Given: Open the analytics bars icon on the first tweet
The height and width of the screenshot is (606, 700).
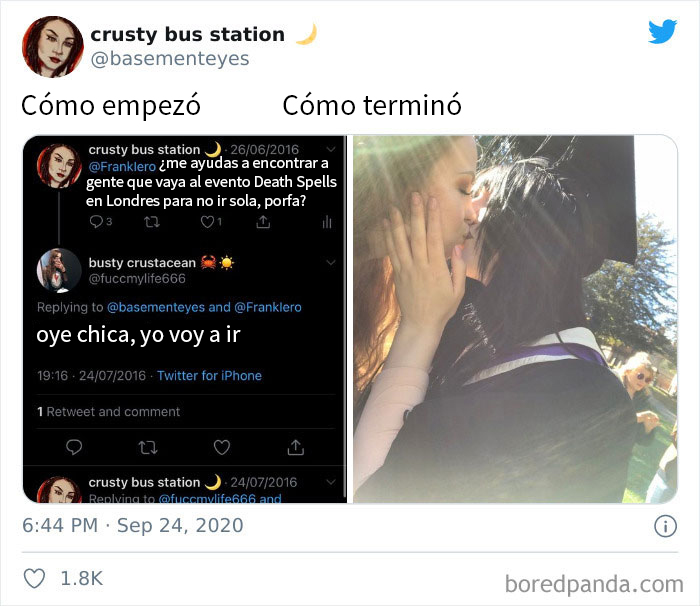Looking at the screenshot, I should click(x=327, y=222).
